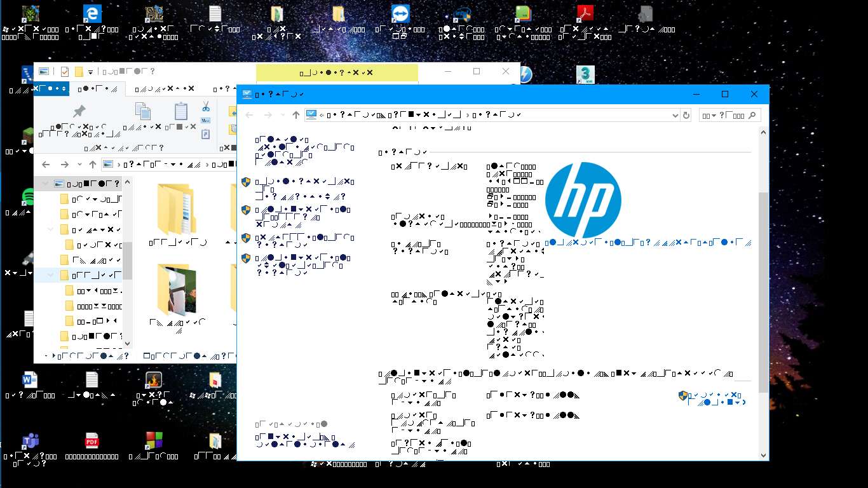The width and height of the screenshot is (868, 488).
Task: Open the 3ds Max desktop shortcut
Action: pos(585,75)
